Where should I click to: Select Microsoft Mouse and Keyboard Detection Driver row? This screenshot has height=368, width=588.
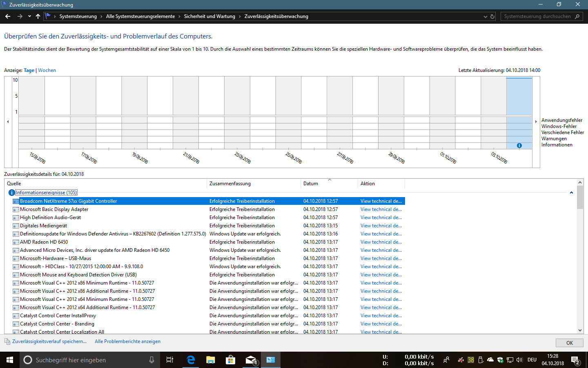pyautogui.click(x=208, y=275)
